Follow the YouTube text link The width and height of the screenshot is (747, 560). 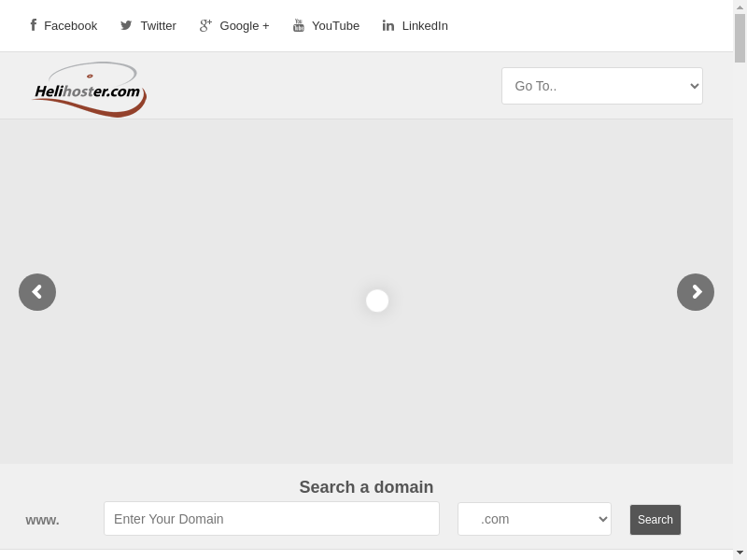pyautogui.click(x=335, y=26)
